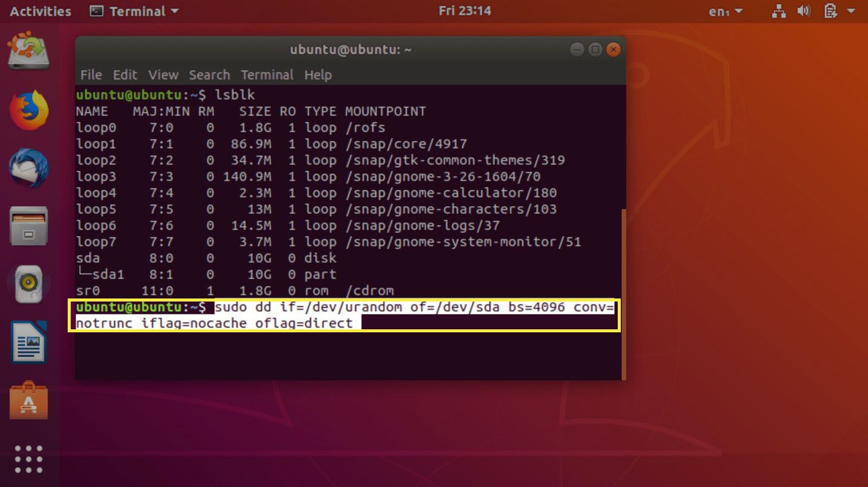Open the View menu
The height and width of the screenshot is (487, 868).
(163, 75)
